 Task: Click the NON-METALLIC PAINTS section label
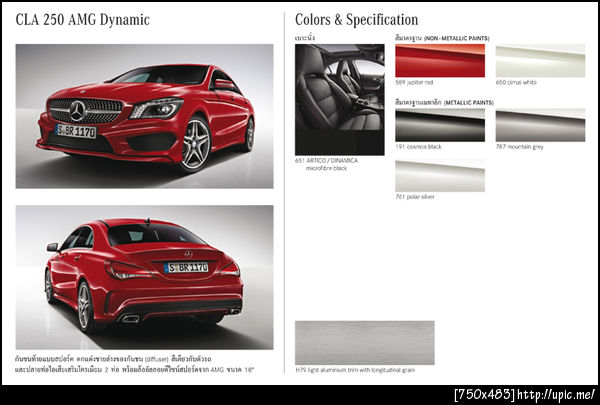click(442, 38)
